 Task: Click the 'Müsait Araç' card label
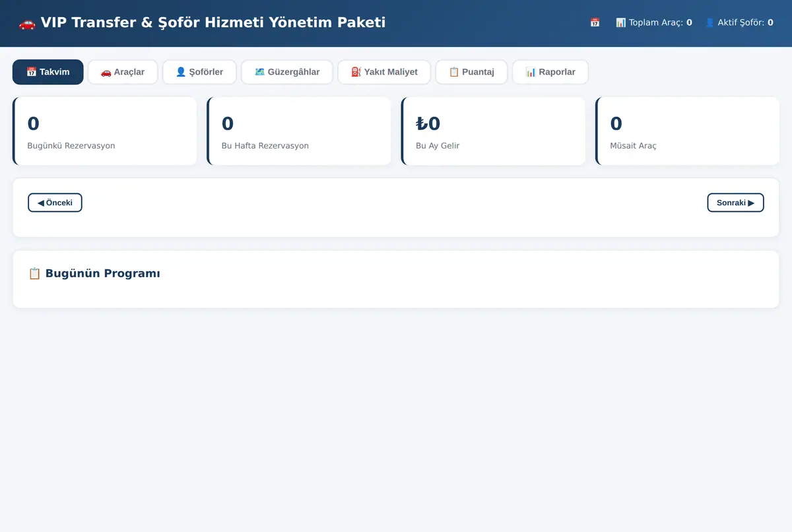[x=634, y=146]
